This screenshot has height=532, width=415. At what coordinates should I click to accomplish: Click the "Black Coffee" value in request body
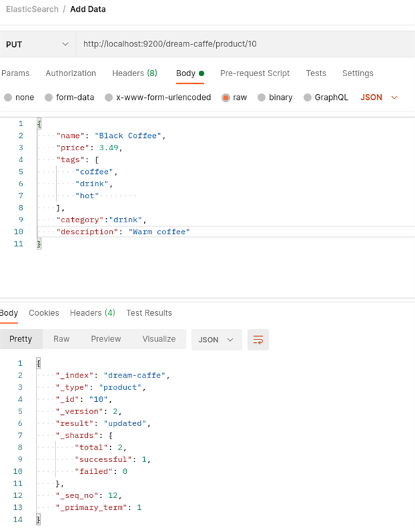tap(127, 136)
